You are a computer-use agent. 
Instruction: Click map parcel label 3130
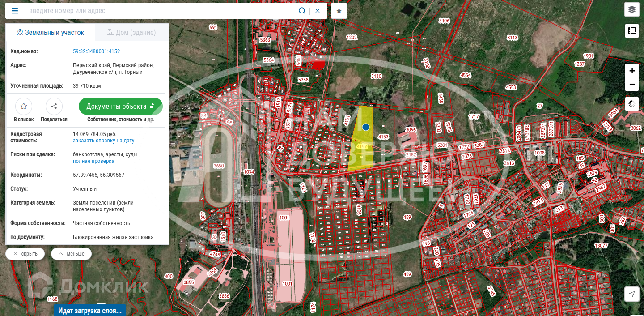(x=376, y=76)
